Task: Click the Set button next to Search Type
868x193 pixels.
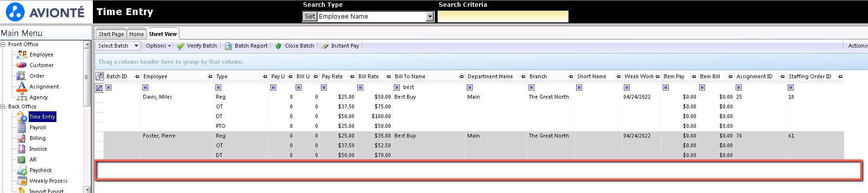Action: pos(310,17)
